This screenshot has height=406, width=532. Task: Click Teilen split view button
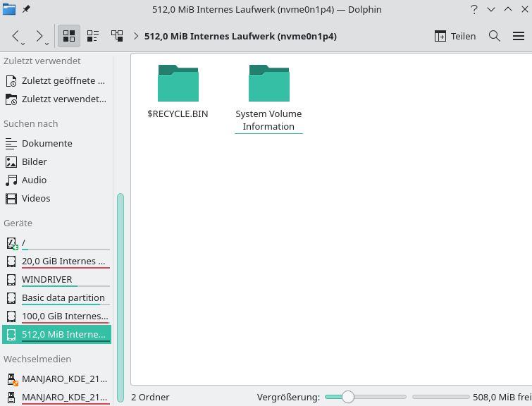point(455,36)
